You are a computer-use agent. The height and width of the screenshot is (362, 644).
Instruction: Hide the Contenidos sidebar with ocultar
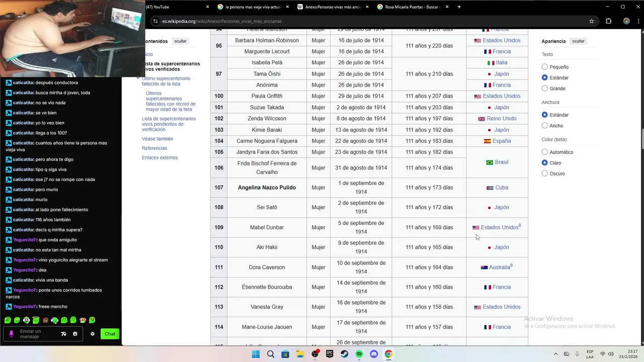(180, 41)
